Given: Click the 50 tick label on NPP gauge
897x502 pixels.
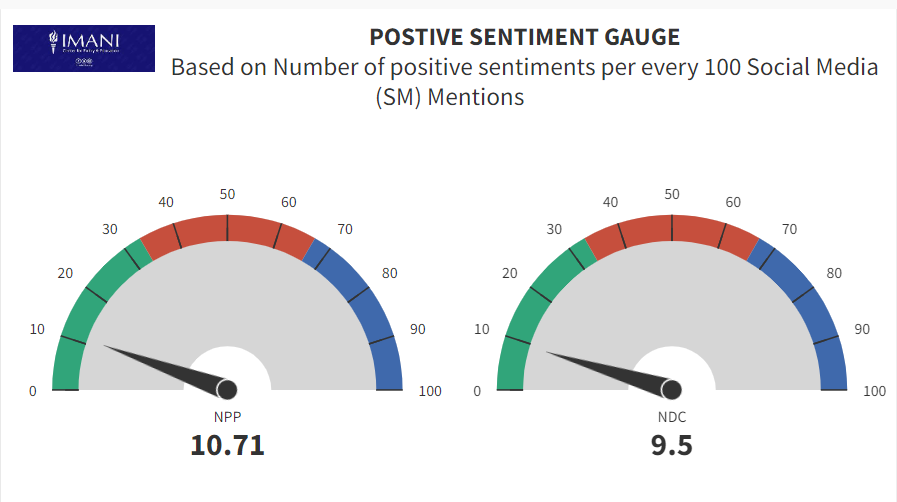Looking at the screenshot, I should [x=228, y=194].
